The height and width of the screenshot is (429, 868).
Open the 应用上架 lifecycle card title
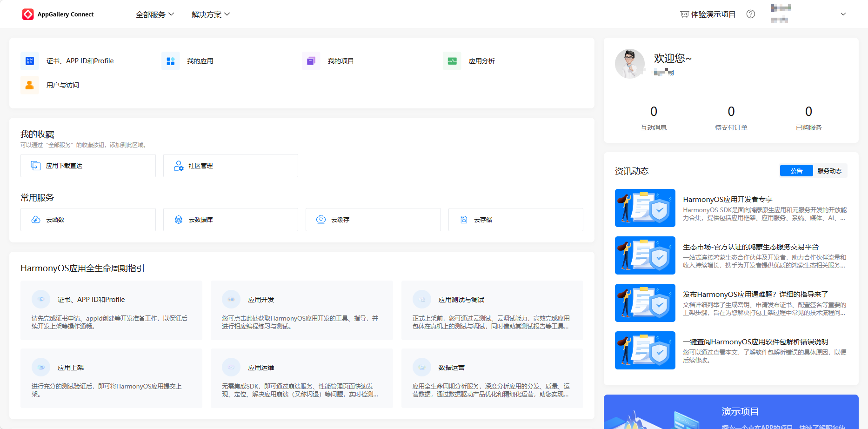click(x=71, y=368)
